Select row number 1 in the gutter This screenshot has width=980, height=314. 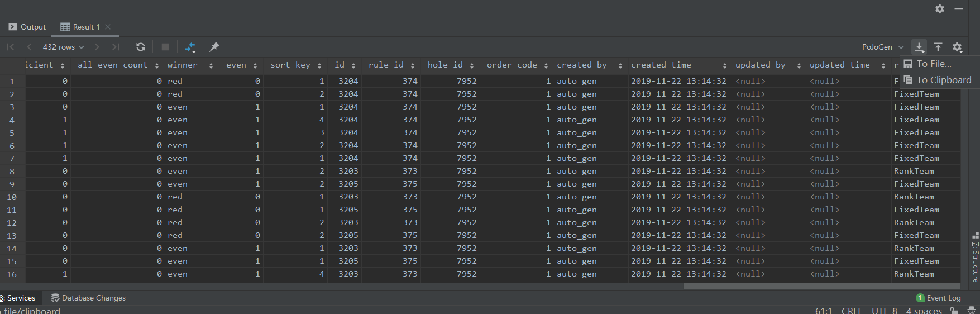[x=12, y=82]
